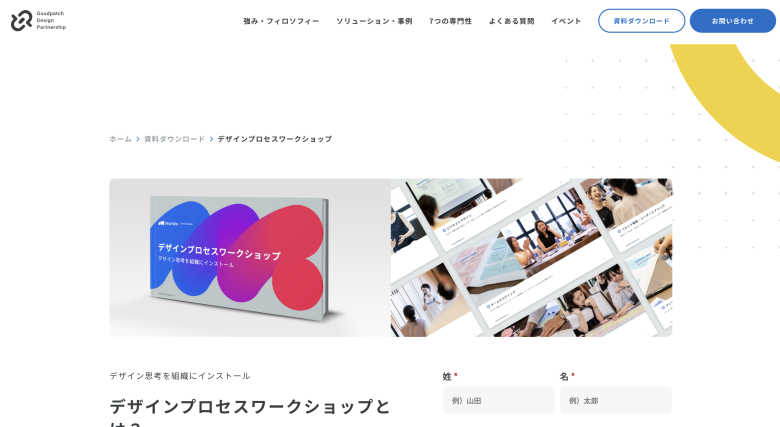This screenshot has width=780, height=427.
Task: Go to the 7つの専門性 page
Action: [450, 21]
